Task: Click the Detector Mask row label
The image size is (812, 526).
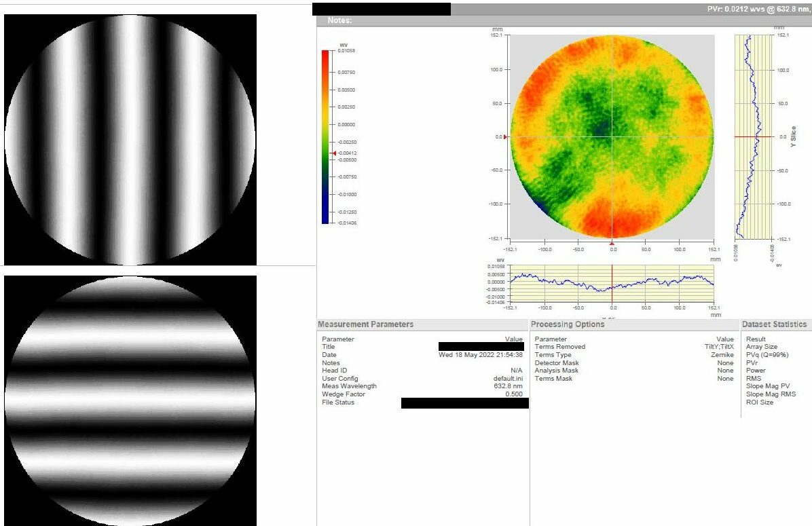Action: (x=557, y=363)
